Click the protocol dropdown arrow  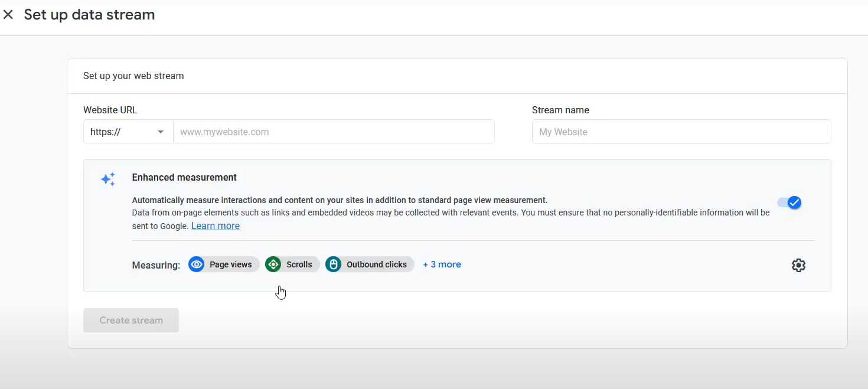(161, 132)
